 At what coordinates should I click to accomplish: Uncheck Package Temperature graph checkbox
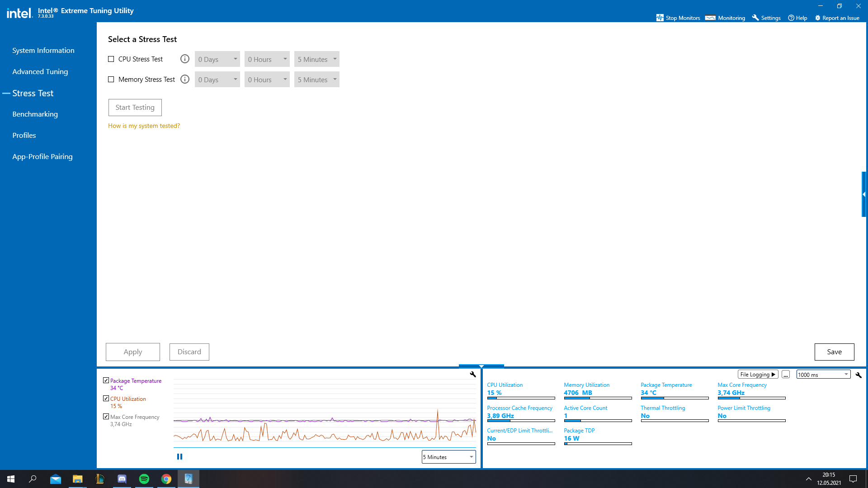pyautogui.click(x=106, y=380)
